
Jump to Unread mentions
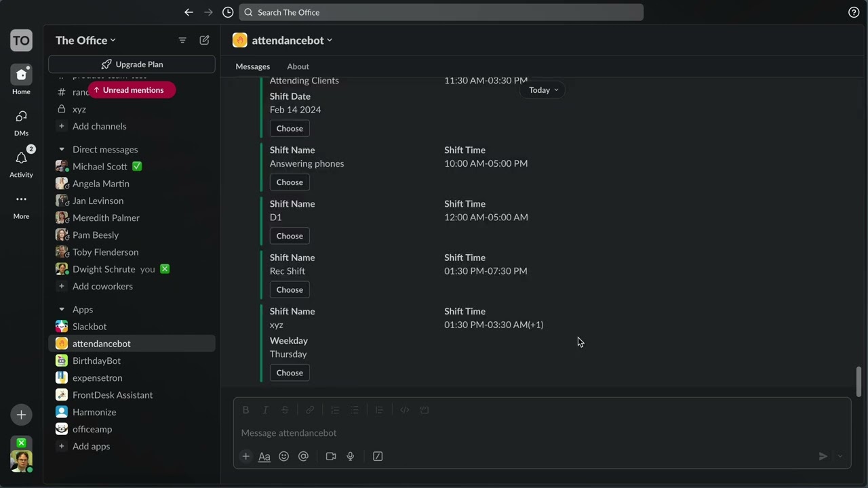tap(132, 89)
